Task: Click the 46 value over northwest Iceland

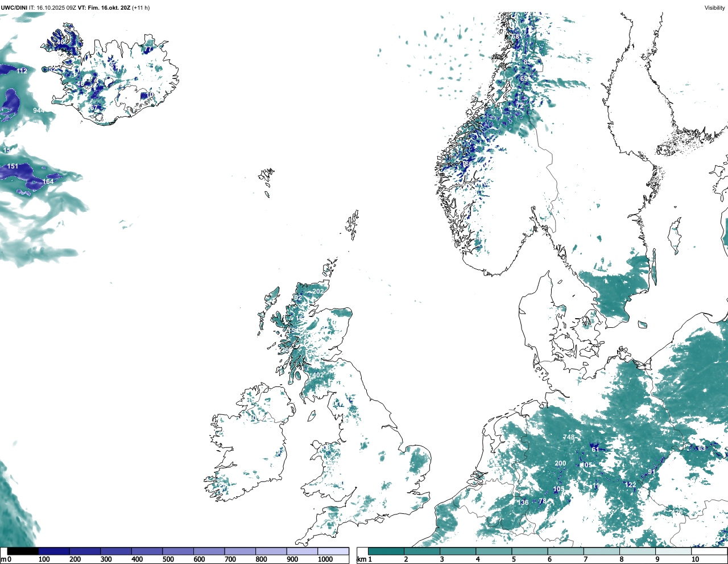Action: pos(60,43)
